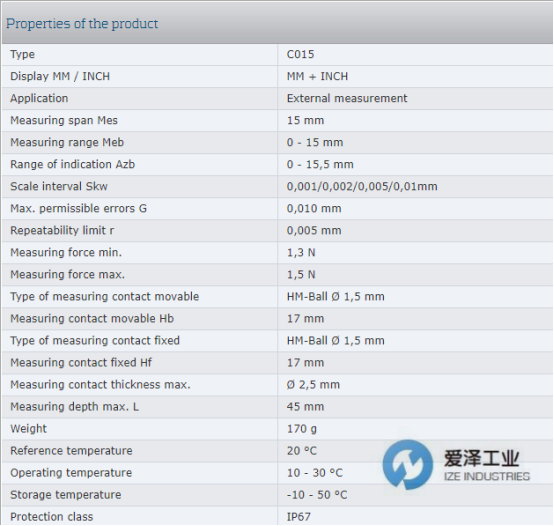Select the IP67 protection class value
The height and width of the screenshot is (526, 554).
tap(299, 517)
